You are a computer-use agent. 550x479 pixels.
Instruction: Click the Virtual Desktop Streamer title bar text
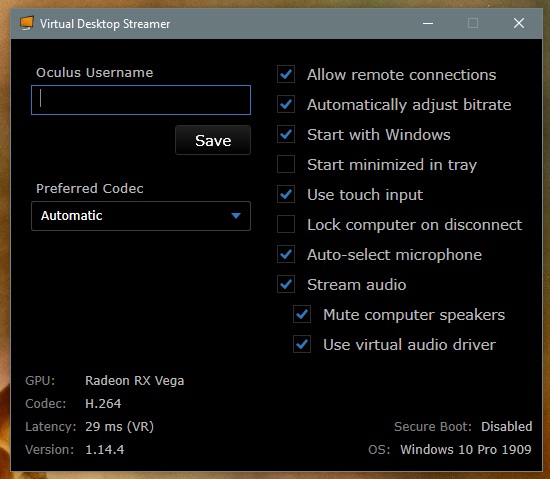[x=105, y=24]
